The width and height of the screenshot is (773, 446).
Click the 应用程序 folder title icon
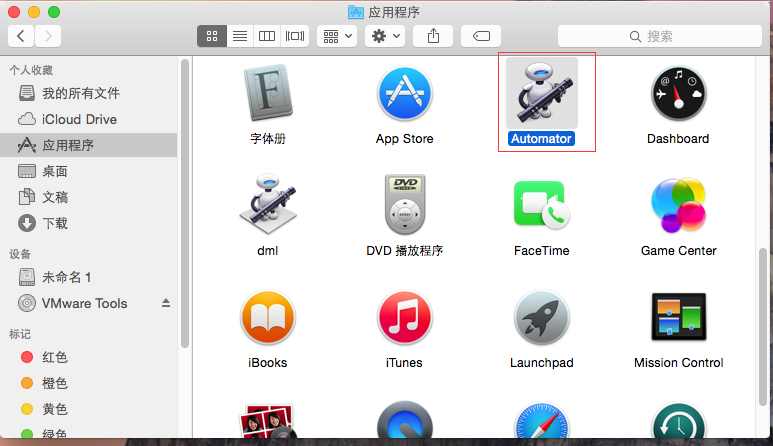point(355,12)
